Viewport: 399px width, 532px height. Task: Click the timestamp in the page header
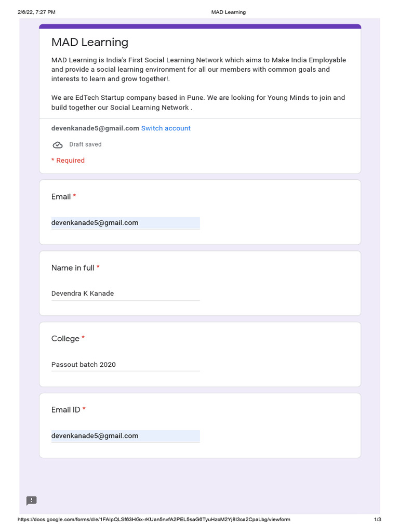click(36, 12)
